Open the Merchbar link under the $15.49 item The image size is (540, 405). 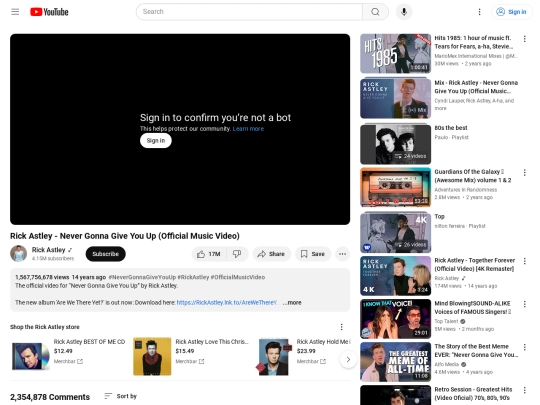[190, 361]
